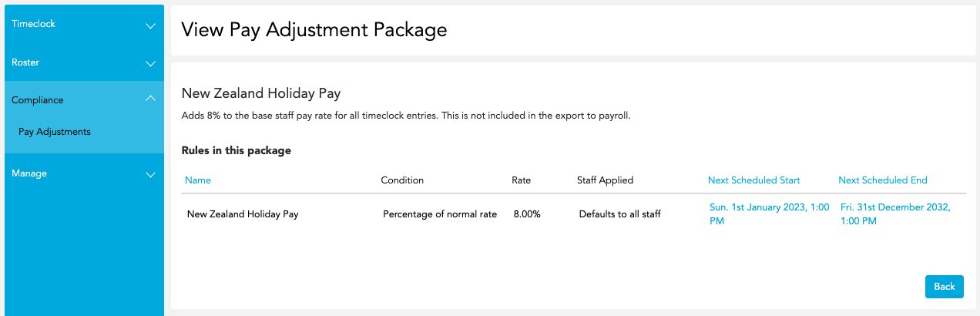
Task: Click the Staff Applied column header
Action: coord(605,180)
